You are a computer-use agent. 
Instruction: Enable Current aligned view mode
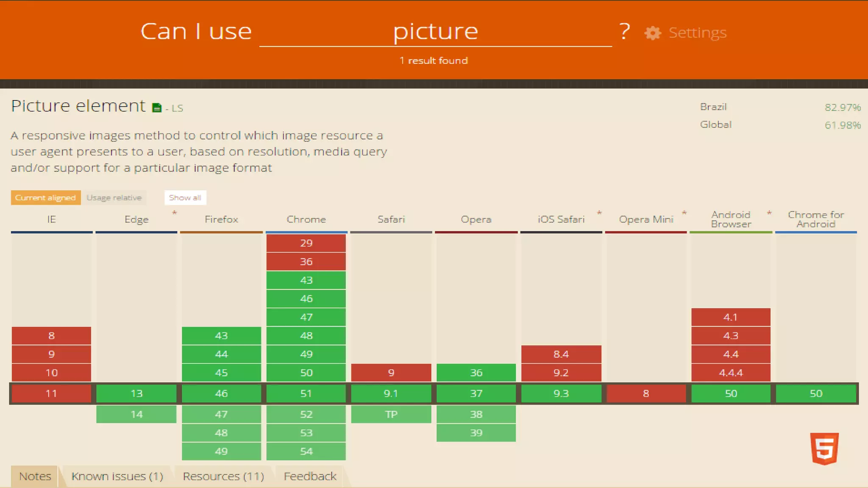pyautogui.click(x=45, y=198)
